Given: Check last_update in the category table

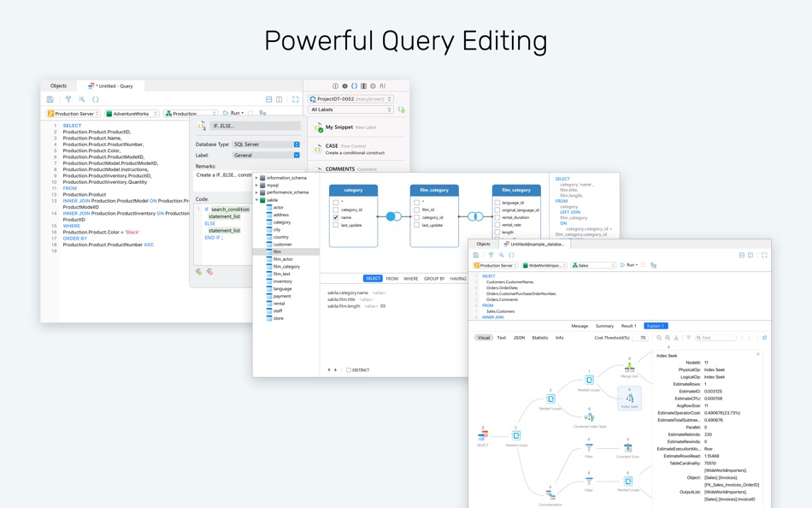Looking at the screenshot, I should coord(336,225).
